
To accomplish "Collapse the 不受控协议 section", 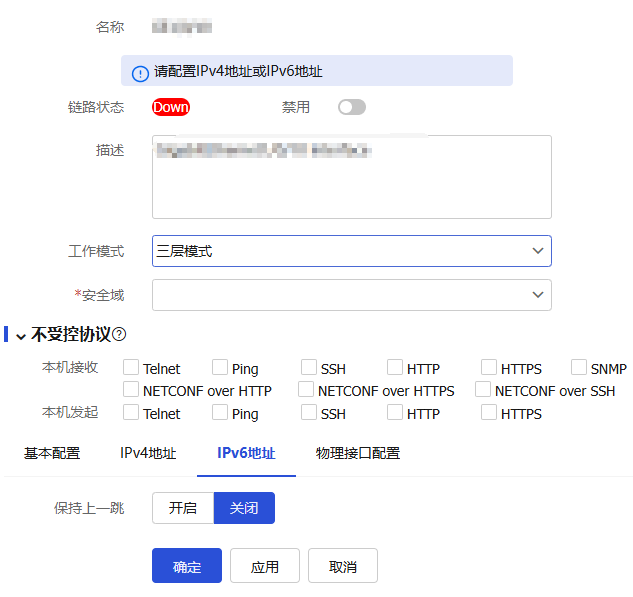I will [20, 336].
